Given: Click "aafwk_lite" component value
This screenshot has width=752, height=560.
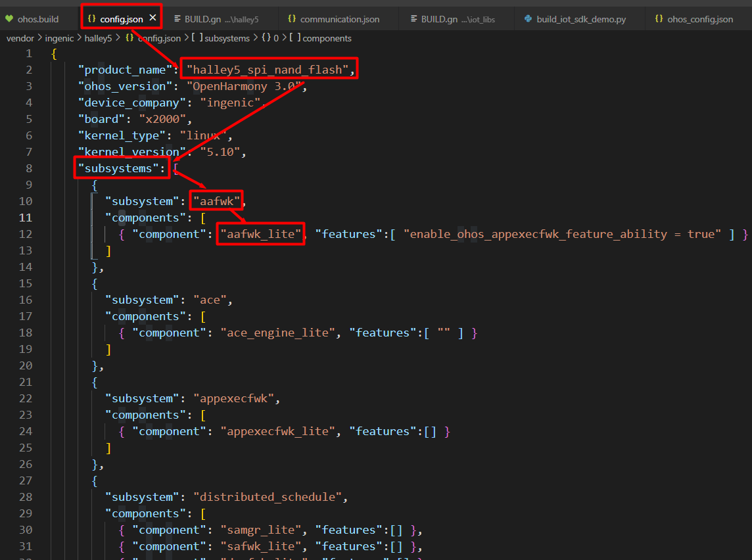Looking at the screenshot, I should click(261, 234).
